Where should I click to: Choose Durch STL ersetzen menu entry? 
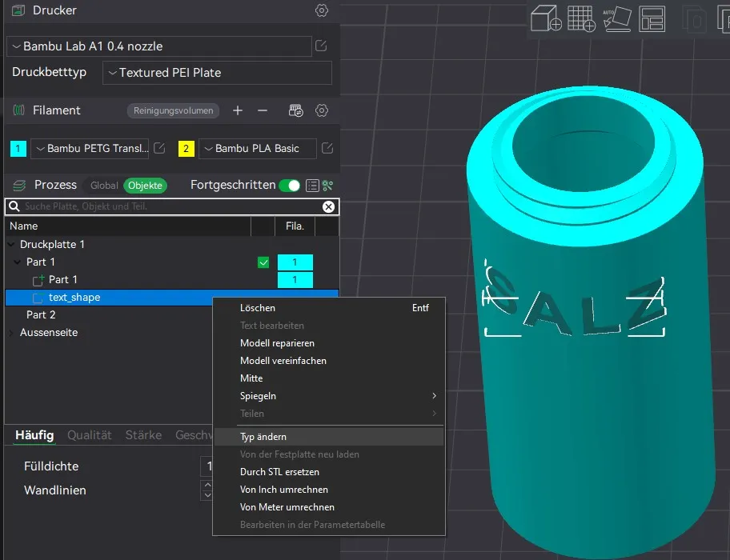[x=330, y=472]
